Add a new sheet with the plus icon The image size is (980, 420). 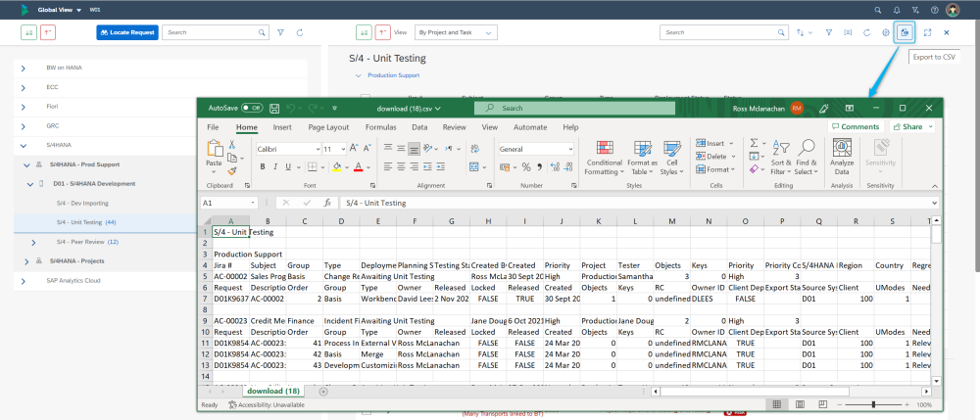point(323,392)
